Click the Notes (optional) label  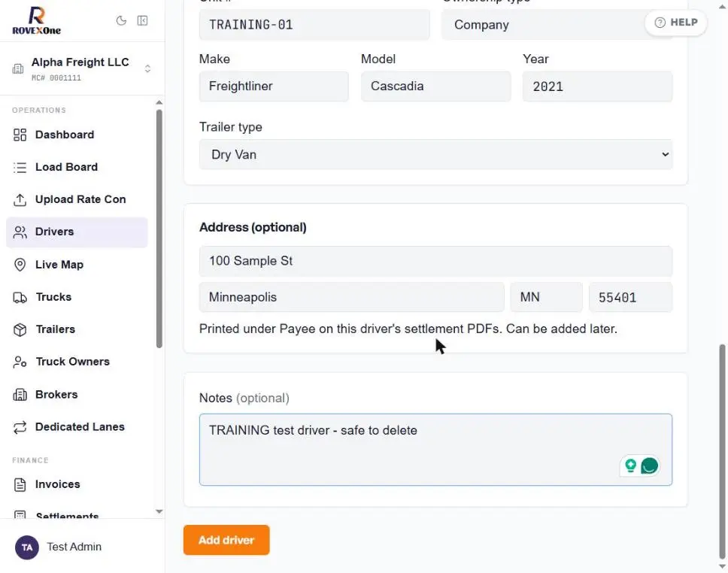pyautogui.click(x=244, y=399)
